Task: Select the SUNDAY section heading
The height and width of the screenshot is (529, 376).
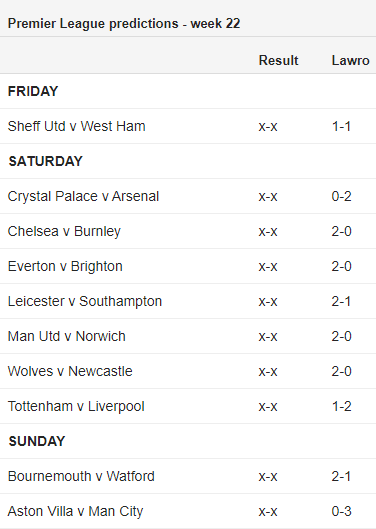Action: pos(37,441)
